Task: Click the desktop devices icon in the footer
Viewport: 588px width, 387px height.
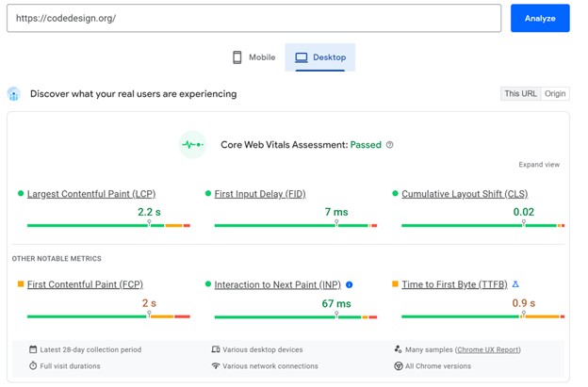Action: click(x=216, y=349)
